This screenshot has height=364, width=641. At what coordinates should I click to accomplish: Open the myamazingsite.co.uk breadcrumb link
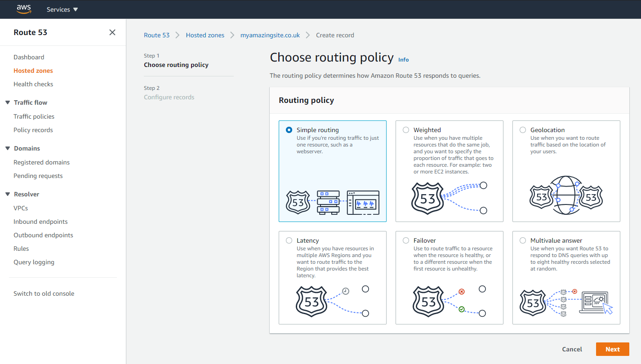(x=270, y=35)
